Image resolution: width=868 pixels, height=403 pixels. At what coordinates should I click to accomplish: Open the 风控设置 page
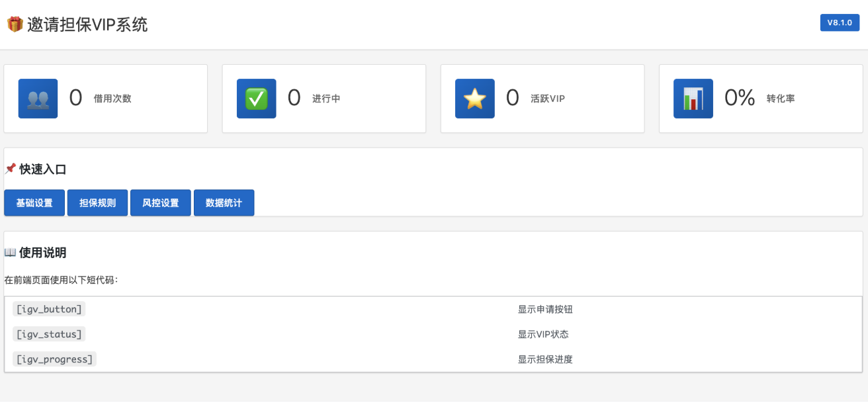pyautogui.click(x=161, y=203)
